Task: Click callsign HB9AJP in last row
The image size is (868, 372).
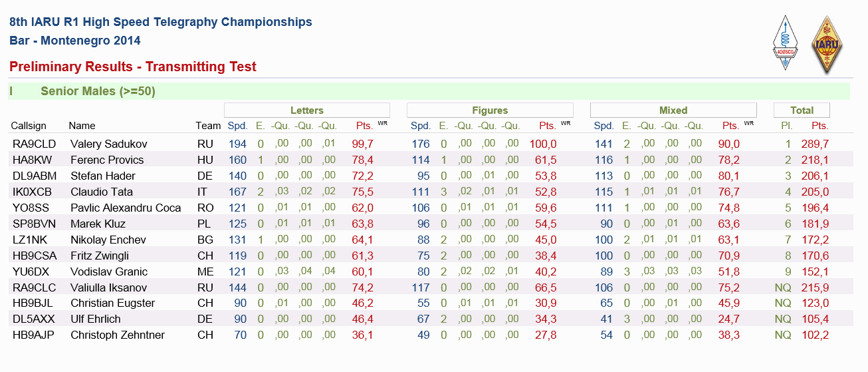Action: click(34, 335)
